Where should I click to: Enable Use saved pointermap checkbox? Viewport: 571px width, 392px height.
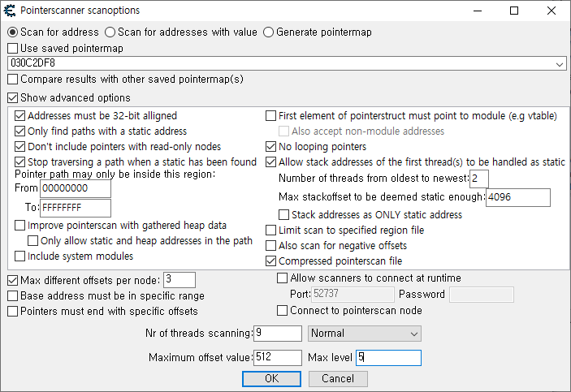12,49
